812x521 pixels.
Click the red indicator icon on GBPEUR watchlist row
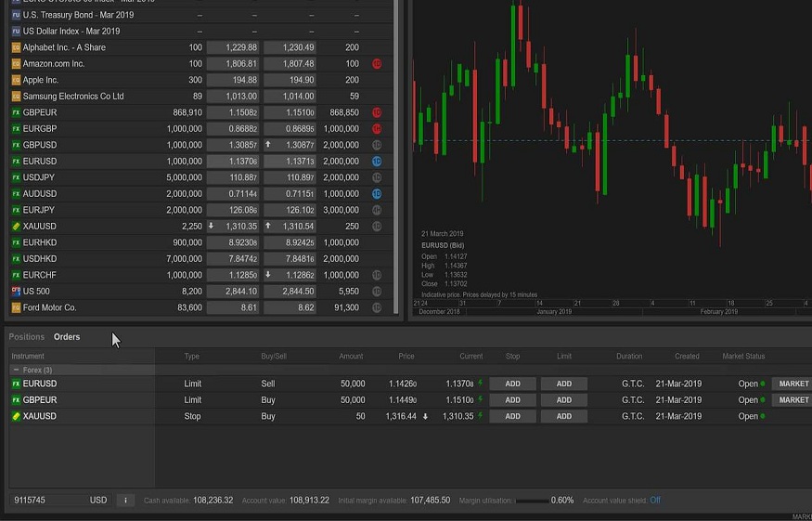[x=377, y=112]
